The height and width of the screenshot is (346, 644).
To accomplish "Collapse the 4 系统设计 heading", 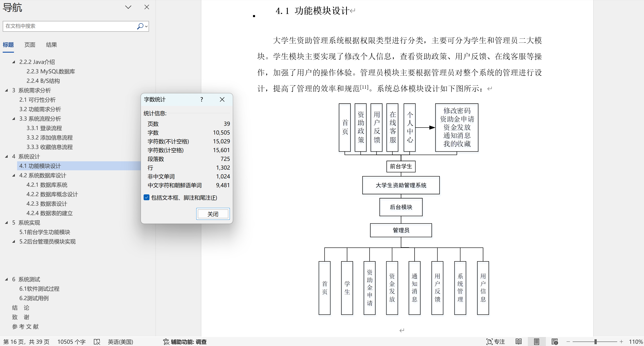I will tap(7, 156).
